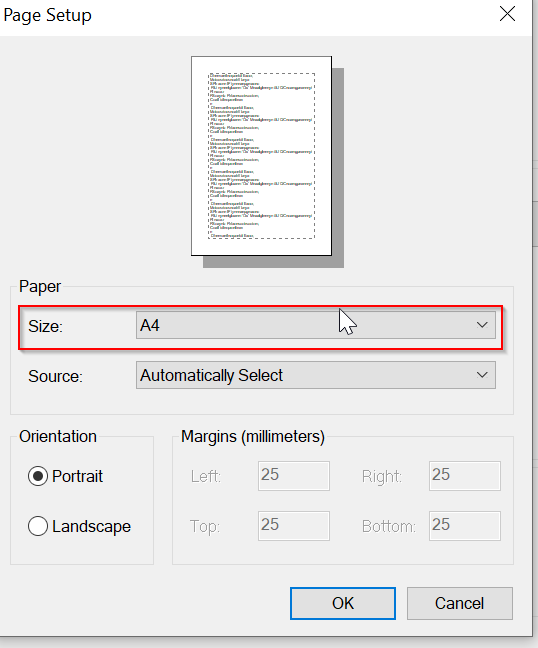
Task: Click the Source: label
Action: coord(55,376)
